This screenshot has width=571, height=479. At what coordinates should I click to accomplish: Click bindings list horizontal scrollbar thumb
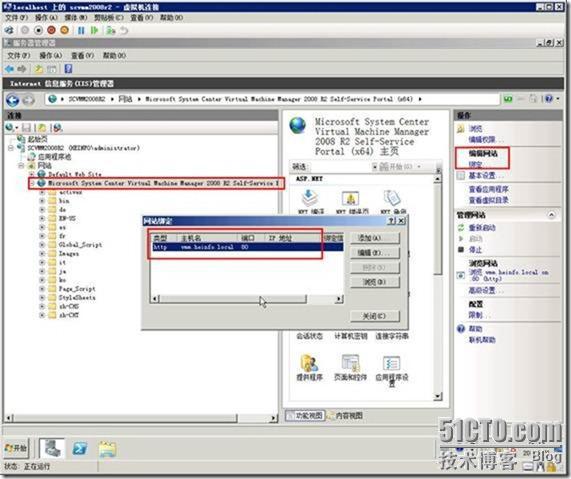click(x=233, y=299)
